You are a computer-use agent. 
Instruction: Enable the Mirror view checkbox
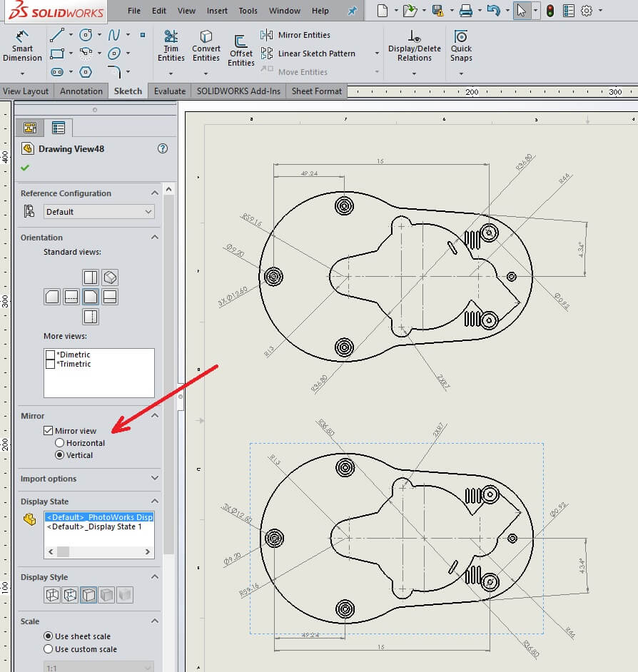(x=49, y=430)
